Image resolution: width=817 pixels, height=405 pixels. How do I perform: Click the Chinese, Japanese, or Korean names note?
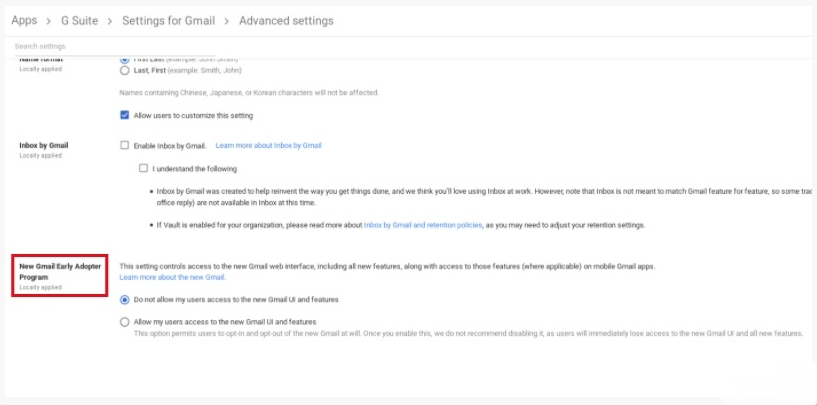point(249,93)
